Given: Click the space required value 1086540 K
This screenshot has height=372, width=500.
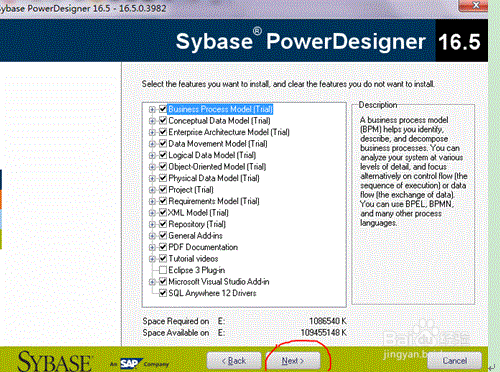Looking at the screenshot, I should [x=328, y=321].
